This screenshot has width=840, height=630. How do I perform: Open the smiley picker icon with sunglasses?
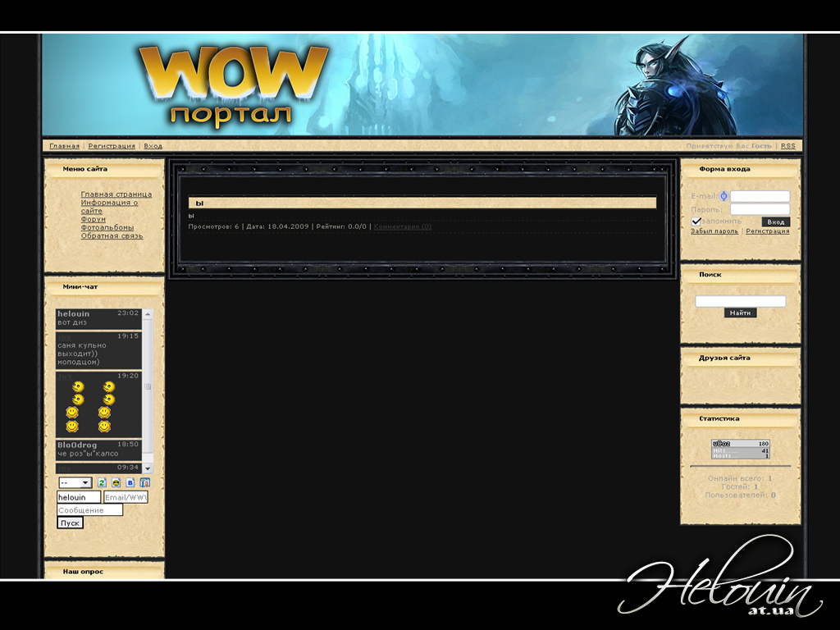116,482
